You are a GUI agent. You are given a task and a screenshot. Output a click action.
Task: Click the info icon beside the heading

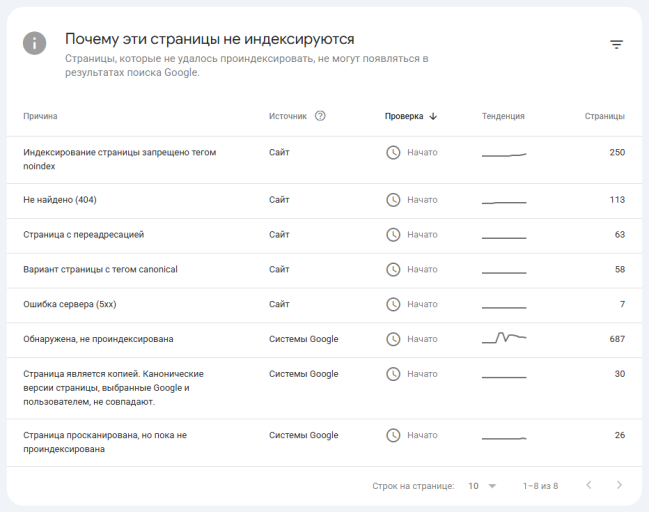pyautogui.click(x=34, y=43)
